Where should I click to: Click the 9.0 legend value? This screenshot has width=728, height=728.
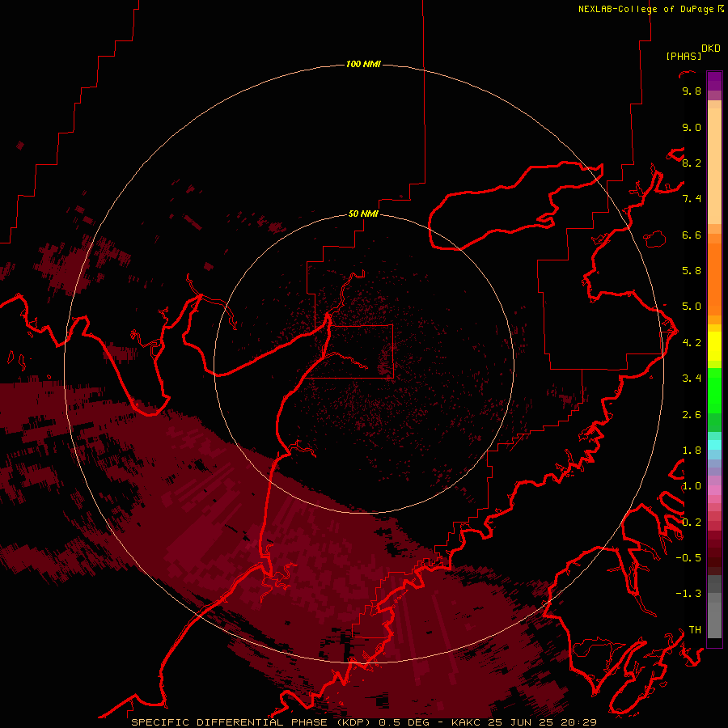point(692,128)
